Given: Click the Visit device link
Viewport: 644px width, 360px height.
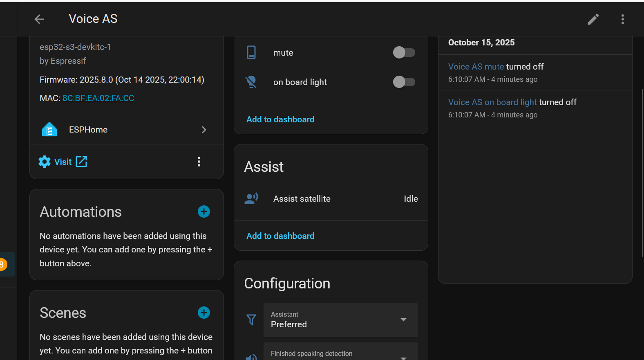Looking at the screenshot, I should [x=63, y=162].
